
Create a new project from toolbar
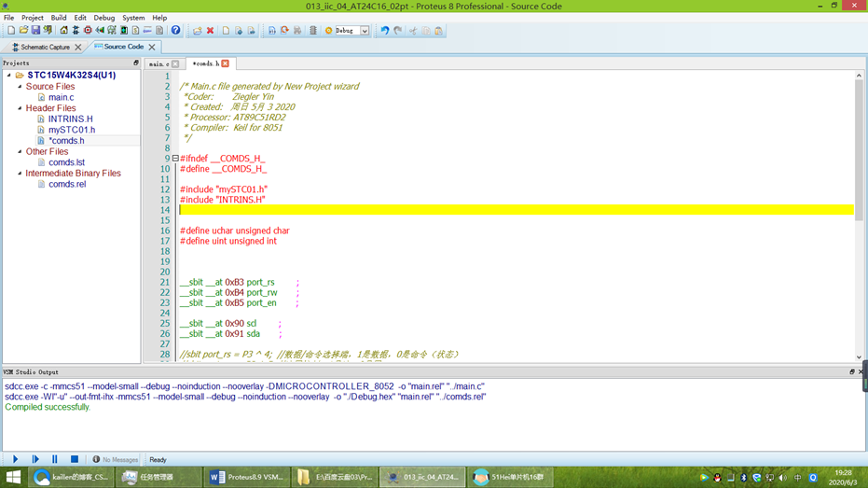[x=11, y=31]
